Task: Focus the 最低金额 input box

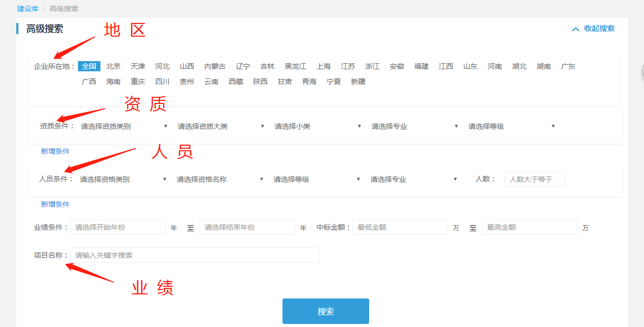Action: pyautogui.click(x=400, y=227)
